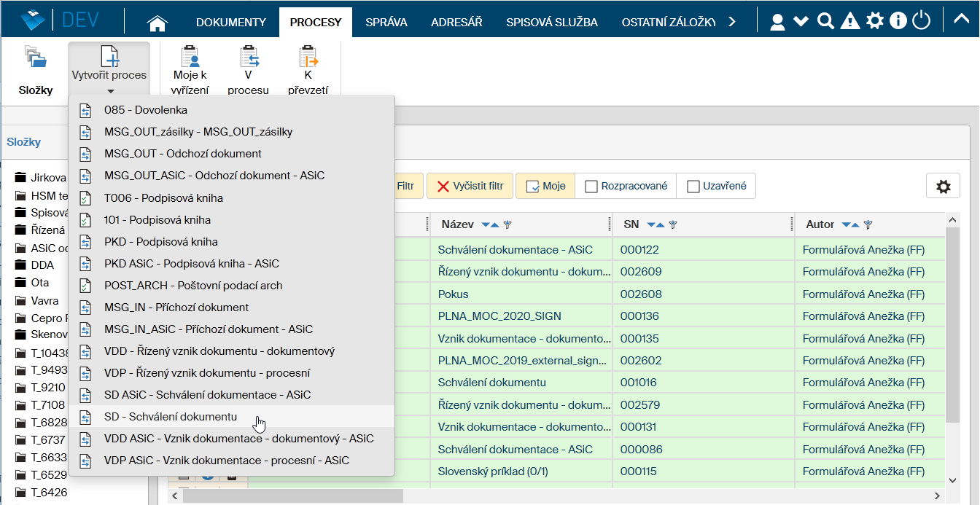Screen dimensions: 980x505
Task: Open the Schválení dokumentace - ASiC row link
Action: (515, 250)
